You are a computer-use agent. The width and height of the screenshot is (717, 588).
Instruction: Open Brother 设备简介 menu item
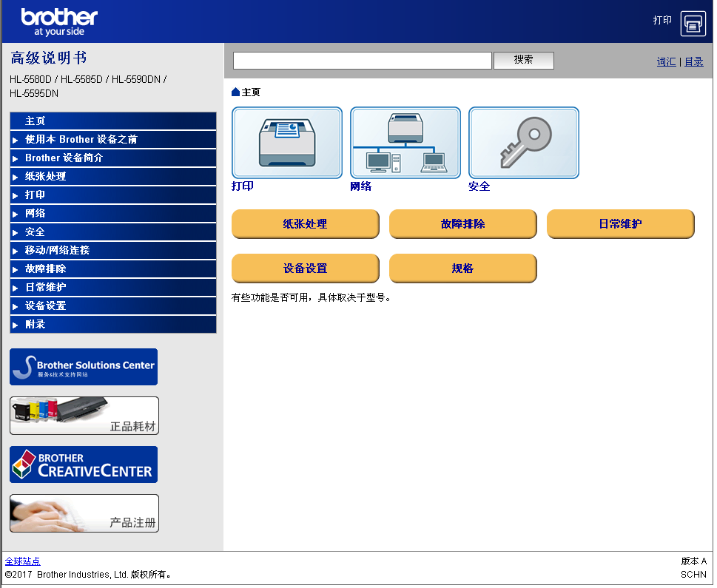[x=113, y=158]
